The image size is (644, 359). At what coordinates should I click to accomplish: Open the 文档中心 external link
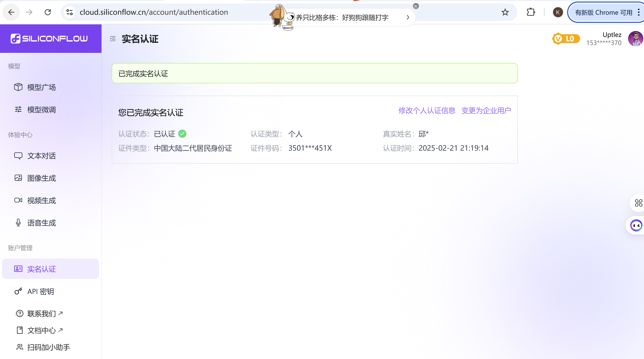click(41, 330)
